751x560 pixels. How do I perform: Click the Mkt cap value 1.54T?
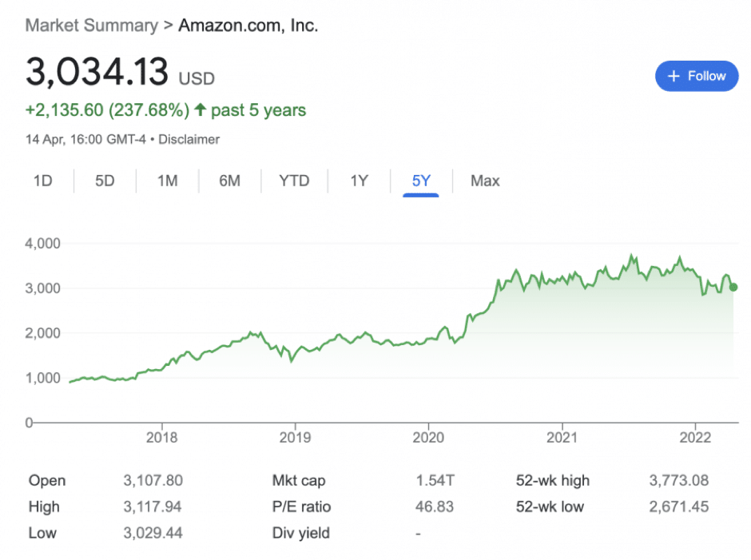click(435, 480)
